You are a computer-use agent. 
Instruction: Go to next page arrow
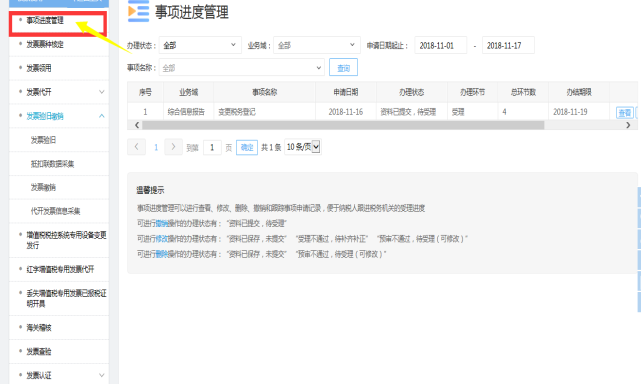(x=173, y=147)
